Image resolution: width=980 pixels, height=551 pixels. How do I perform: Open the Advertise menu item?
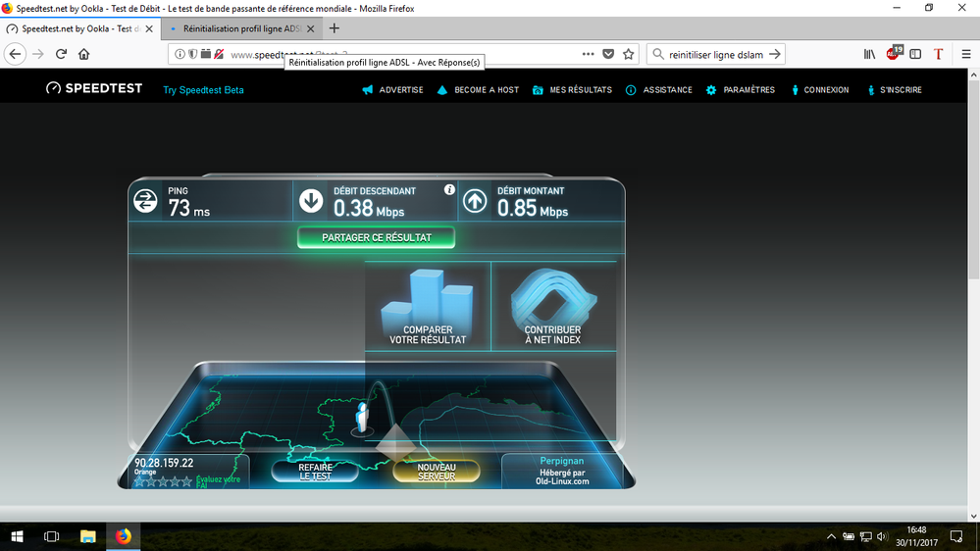[x=392, y=90]
